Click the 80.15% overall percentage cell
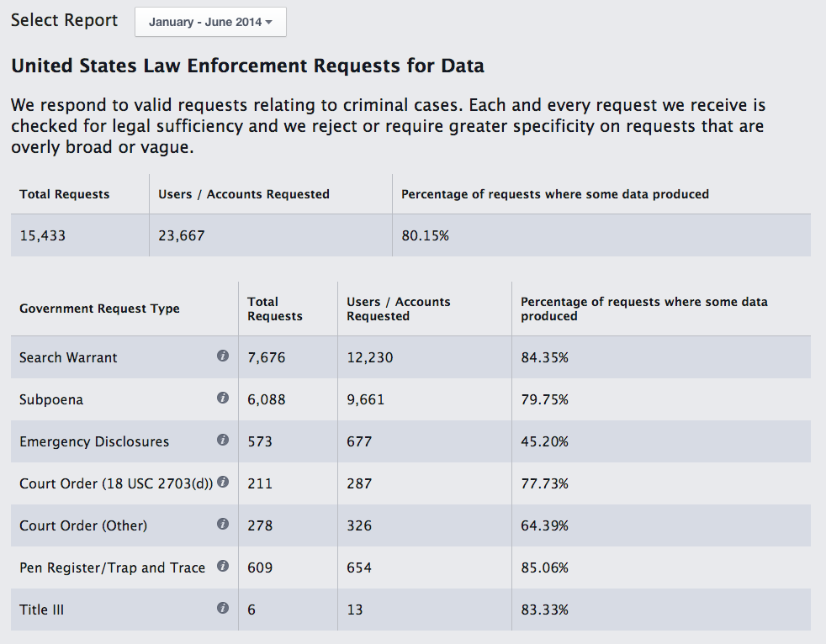826x644 pixels. [425, 235]
